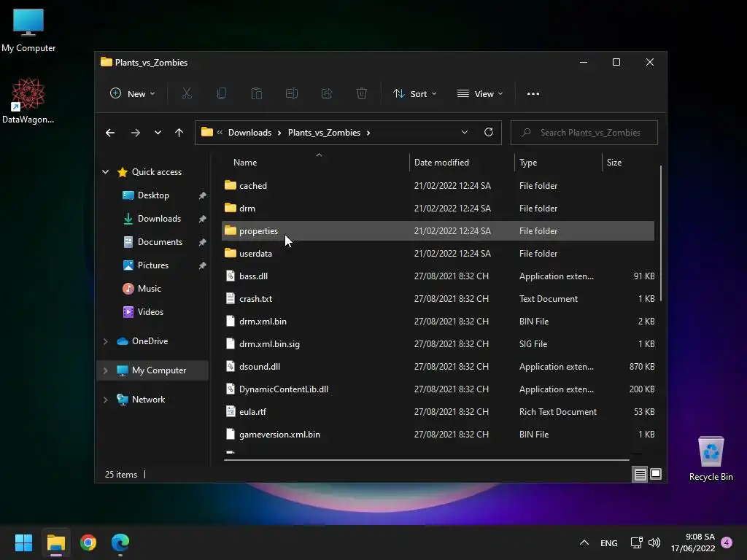The height and width of the screenshot is (560, 747).
Task: Click the Search Plants_vs_Zombies box
Action: [584, 133]
